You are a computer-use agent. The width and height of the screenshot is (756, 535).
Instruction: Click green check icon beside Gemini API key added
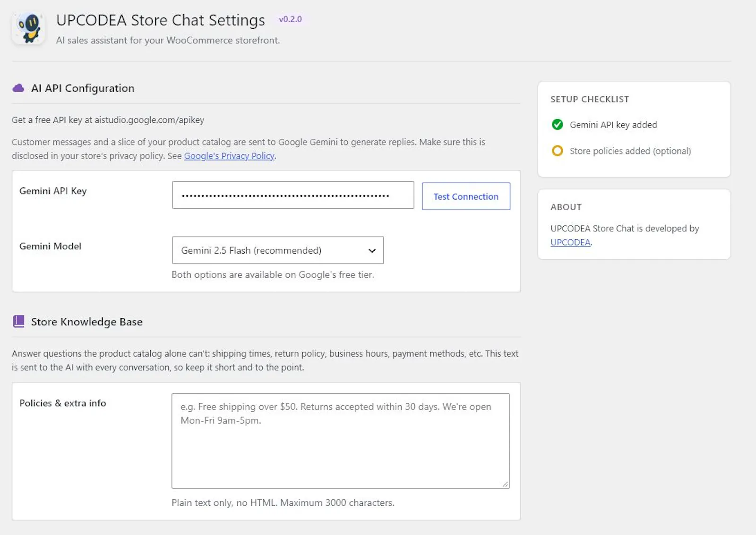click(558, 125)
